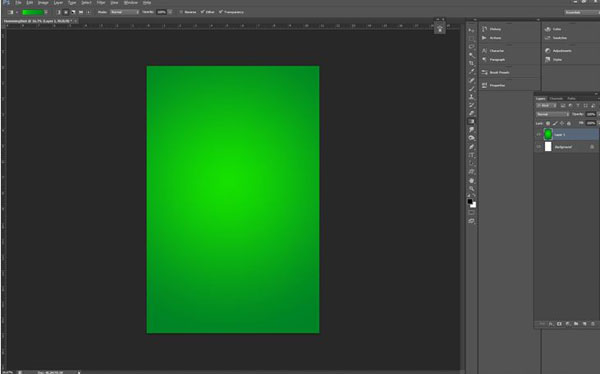The height and width of the screenshot is (374, 600).
Task: Toggle Quick Mask mode
Action: tap(471, 213)
